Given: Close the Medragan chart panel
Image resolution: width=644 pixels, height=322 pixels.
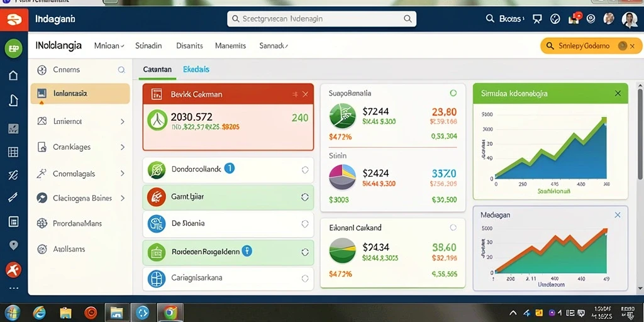Looking at the screenshot, I should [618, 215].
